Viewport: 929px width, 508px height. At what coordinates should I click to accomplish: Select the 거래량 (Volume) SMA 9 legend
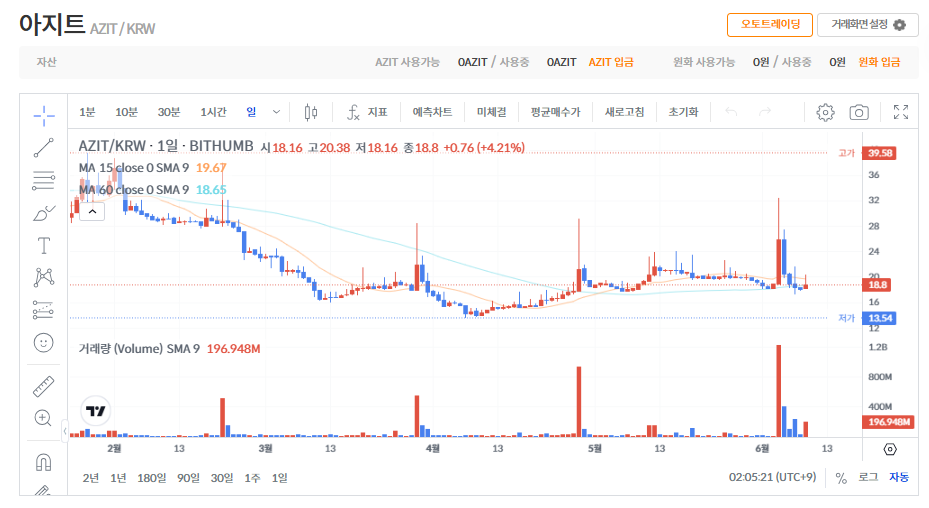tap(139, 349)
